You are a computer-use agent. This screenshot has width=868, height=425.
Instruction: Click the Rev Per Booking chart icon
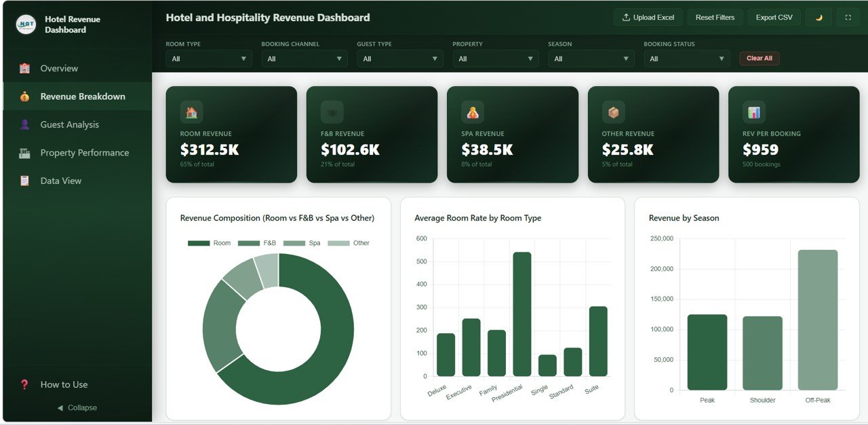(753, 111)
